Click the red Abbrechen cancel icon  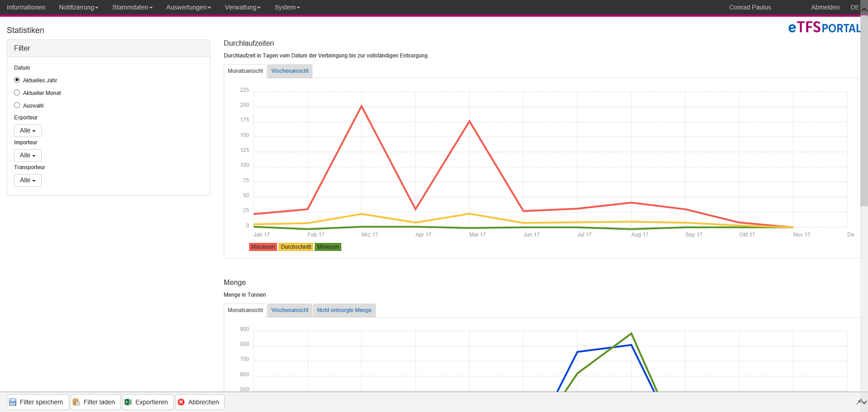click(x=181, y=402)
